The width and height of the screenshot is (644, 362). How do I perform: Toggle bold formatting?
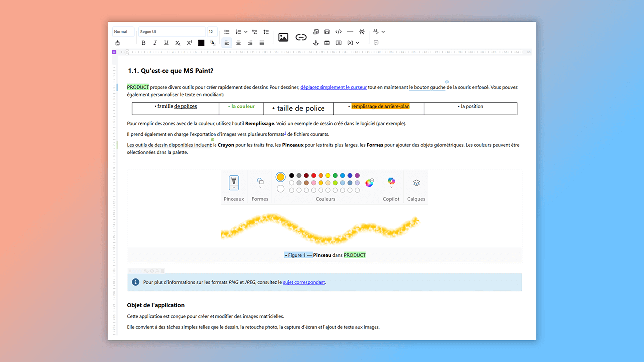point(143,43)
